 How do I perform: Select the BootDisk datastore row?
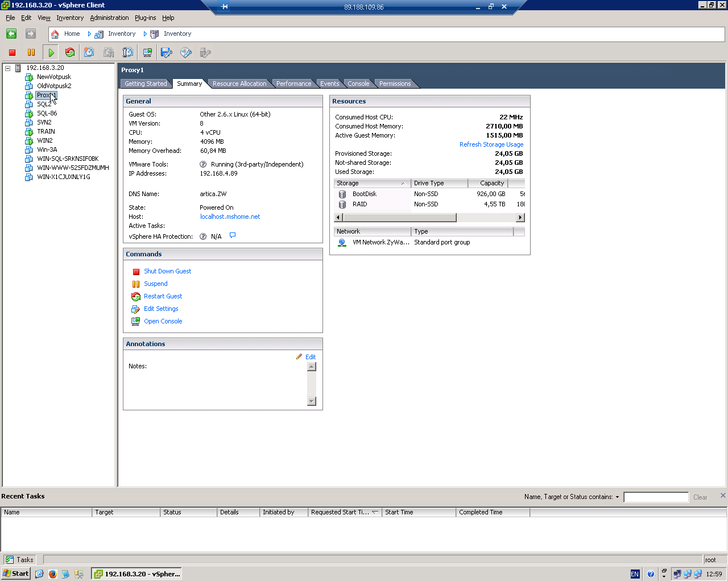pos(429,194)
